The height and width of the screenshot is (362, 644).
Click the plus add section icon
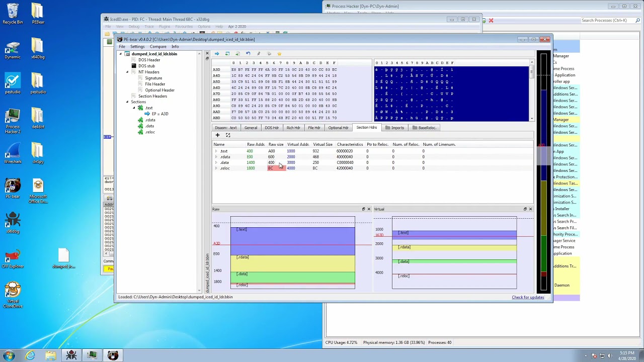point(217,135)
